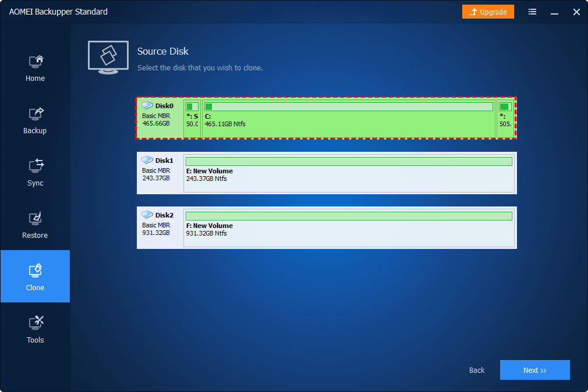This screenshot has width=588, height=392.
Task: Click the Upgrade button
Action: point(488,12)
